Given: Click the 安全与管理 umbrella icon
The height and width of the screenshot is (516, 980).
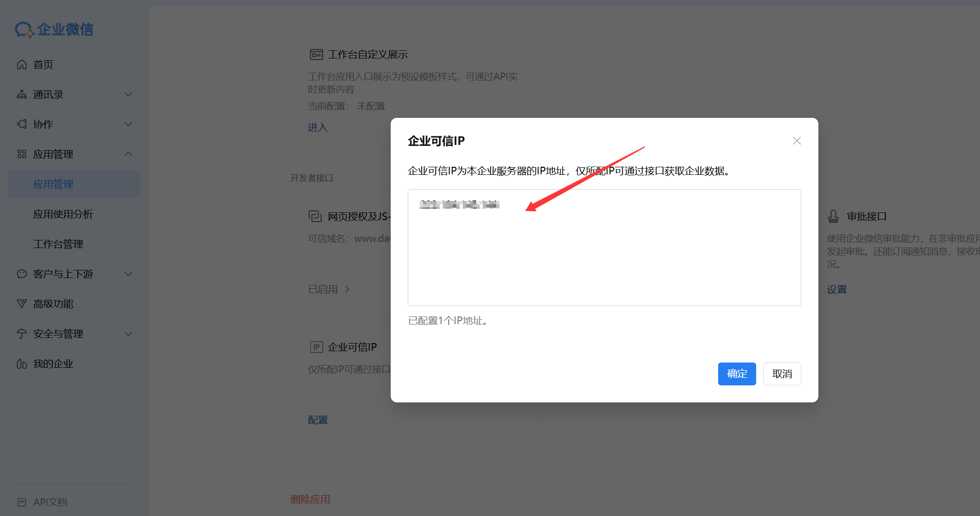Looking at the screenshot, I should coord(22,334).
